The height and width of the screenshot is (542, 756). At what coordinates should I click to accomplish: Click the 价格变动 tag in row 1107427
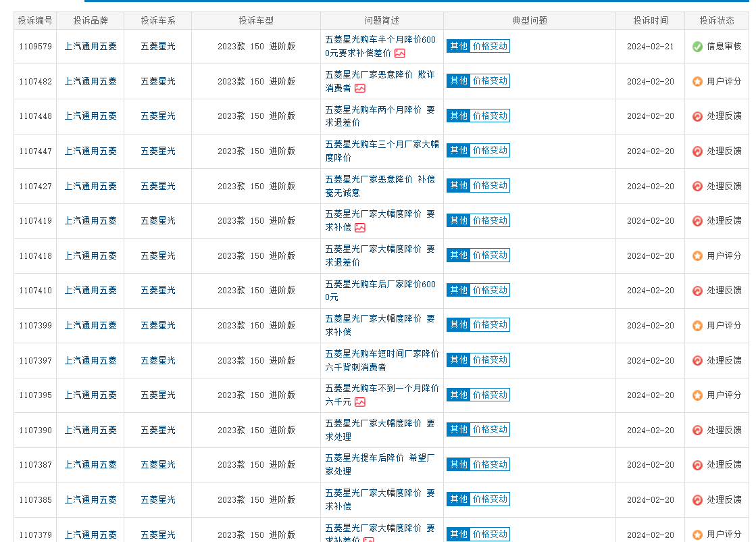pos(490,186)
